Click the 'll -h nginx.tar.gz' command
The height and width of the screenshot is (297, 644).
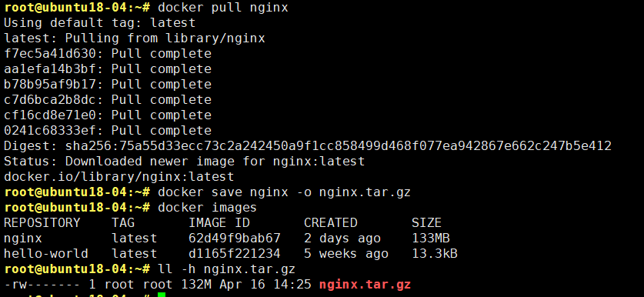pyautogui.click(x=227, y=269)
